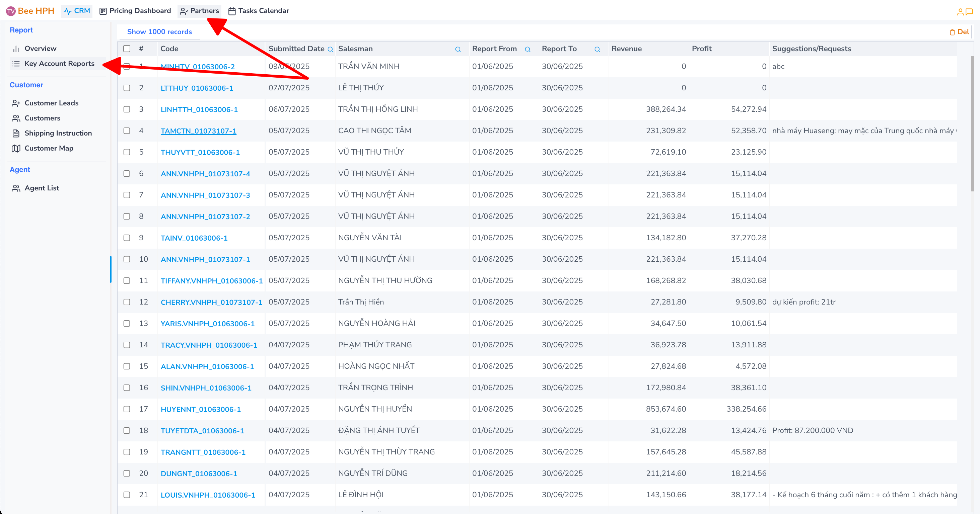Image resolution: width=980 pixels, height=514 pixels.
Task: Open the Partners dropdown menu
Action: 200,11
